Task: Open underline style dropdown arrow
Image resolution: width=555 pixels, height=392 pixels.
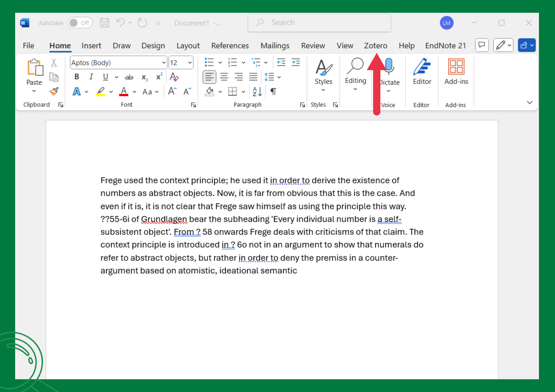Action: pyautogui.click(x=116, y=77)
